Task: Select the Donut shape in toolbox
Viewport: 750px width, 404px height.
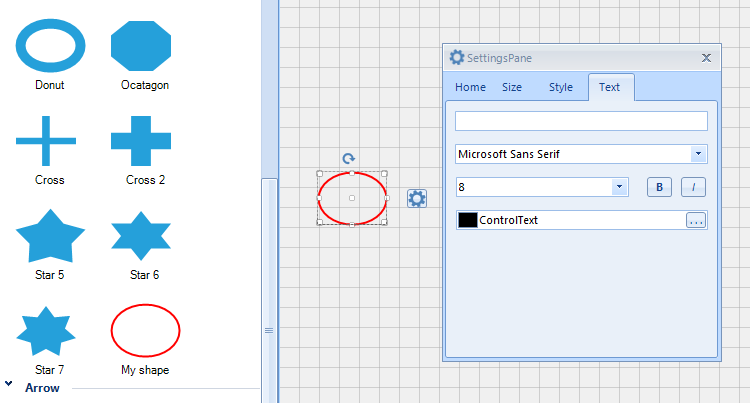Action: (50, 46)
